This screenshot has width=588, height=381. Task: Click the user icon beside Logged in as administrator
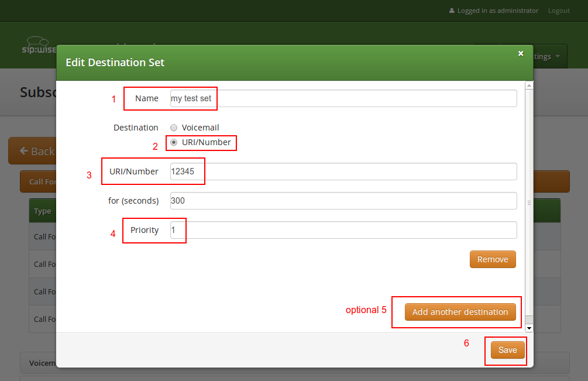[451, 11]
